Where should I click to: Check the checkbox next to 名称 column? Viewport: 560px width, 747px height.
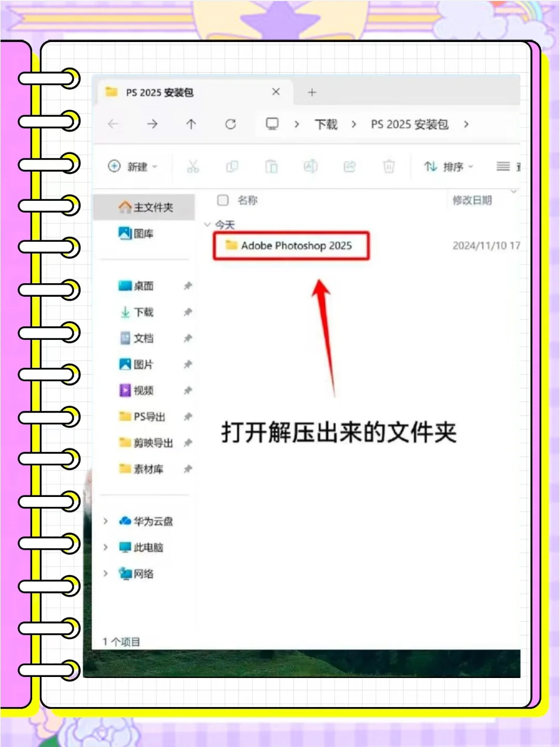tap(222, 200)
